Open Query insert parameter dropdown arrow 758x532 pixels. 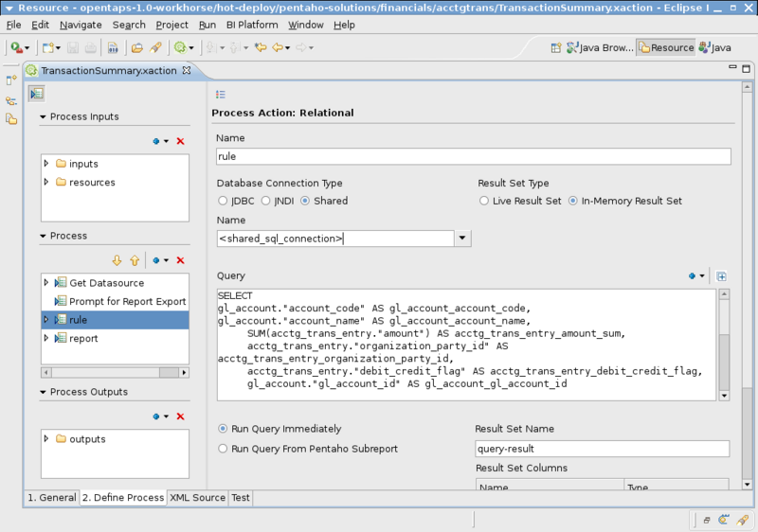coord(702,276)
